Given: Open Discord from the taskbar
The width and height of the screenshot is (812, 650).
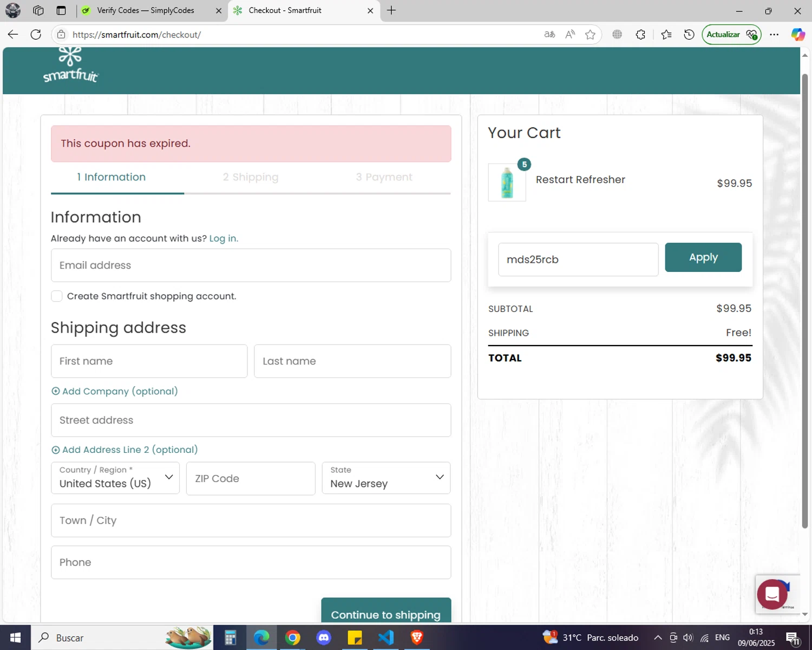Looking at the screenshot, I should (324, 638).
